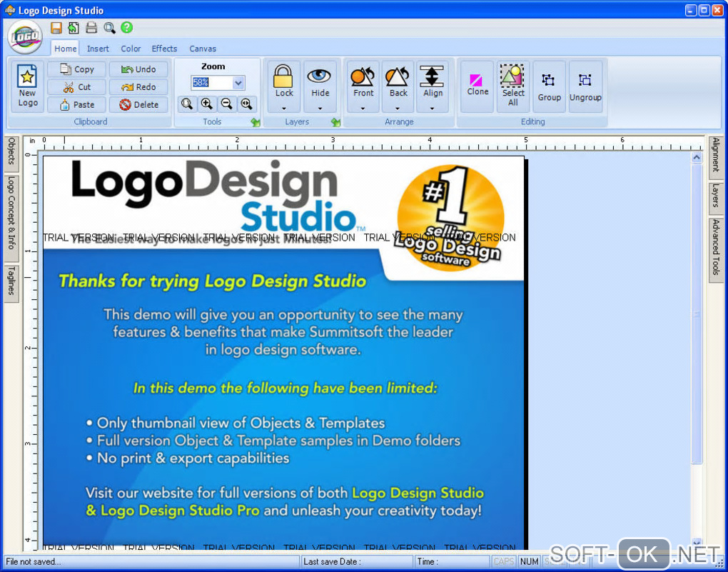Group the selected objects
The width and height of the screenshot is (728, 572).
(x=550, y=86)
